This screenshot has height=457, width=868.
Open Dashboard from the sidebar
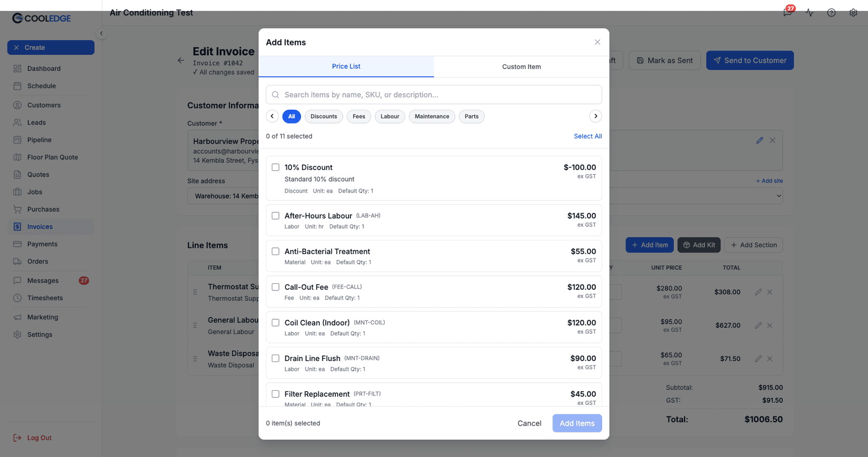51,68
